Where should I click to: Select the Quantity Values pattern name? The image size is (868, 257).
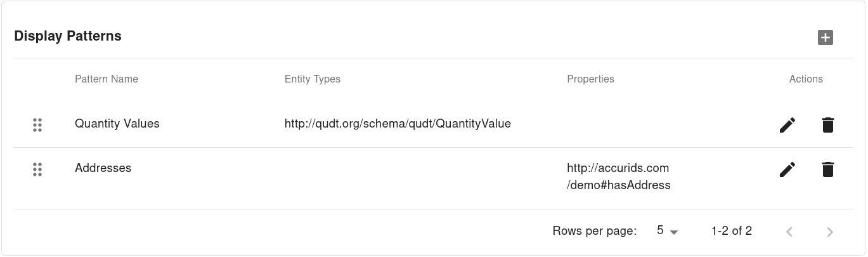(x=117, y=124)
